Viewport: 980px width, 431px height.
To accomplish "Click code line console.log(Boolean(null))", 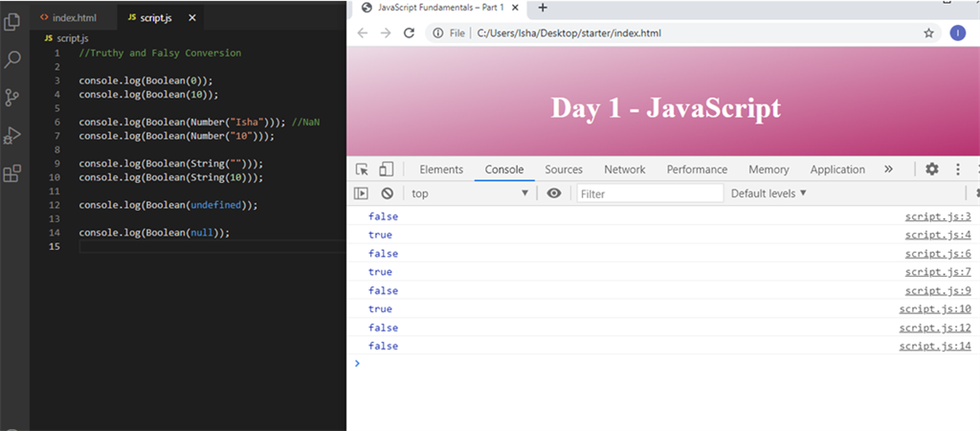I will pyautogui.click(x=154, y=234).
